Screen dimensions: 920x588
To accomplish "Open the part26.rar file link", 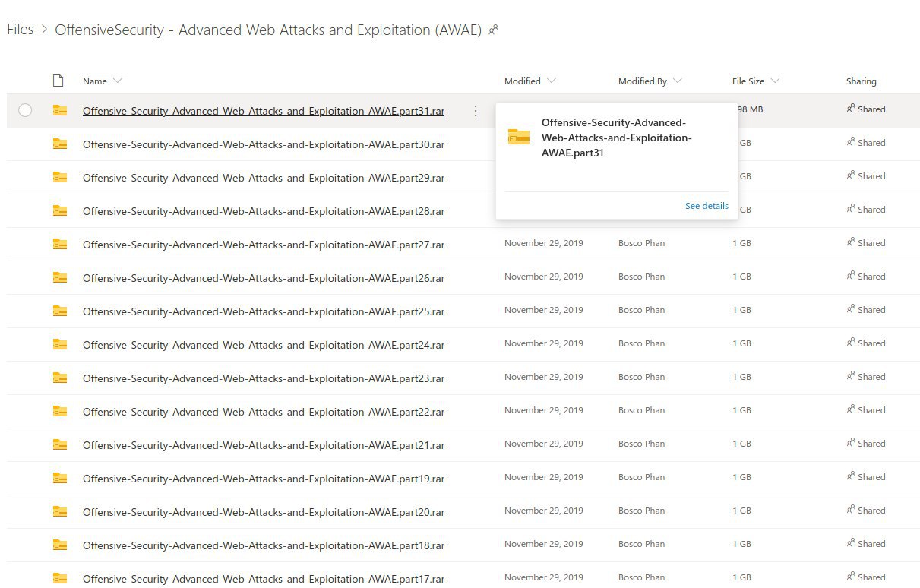I will pyautogui.click(x=264, y=278).
